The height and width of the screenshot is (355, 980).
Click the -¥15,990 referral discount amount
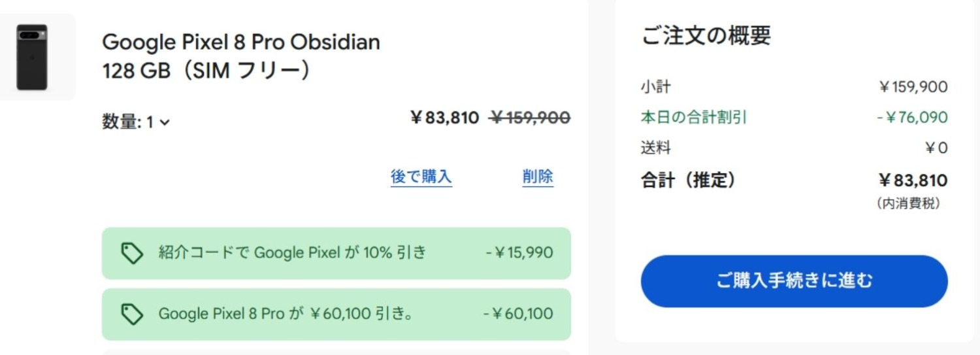click(x=519, y=252)
